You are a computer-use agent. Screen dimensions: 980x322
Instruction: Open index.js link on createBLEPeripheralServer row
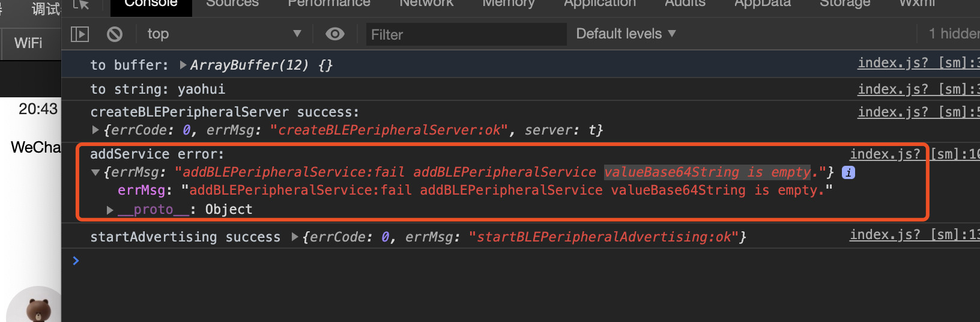[x=918, y=112]
